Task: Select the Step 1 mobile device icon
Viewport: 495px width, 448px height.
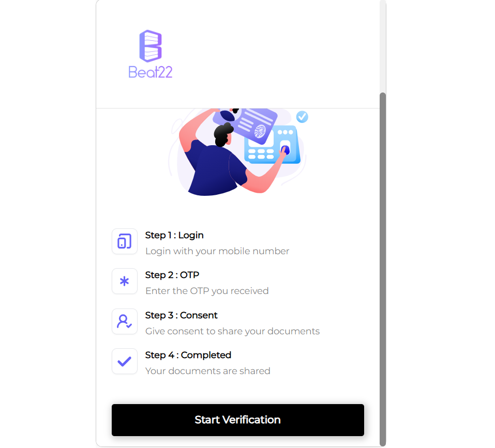Action: pos(124,241)
